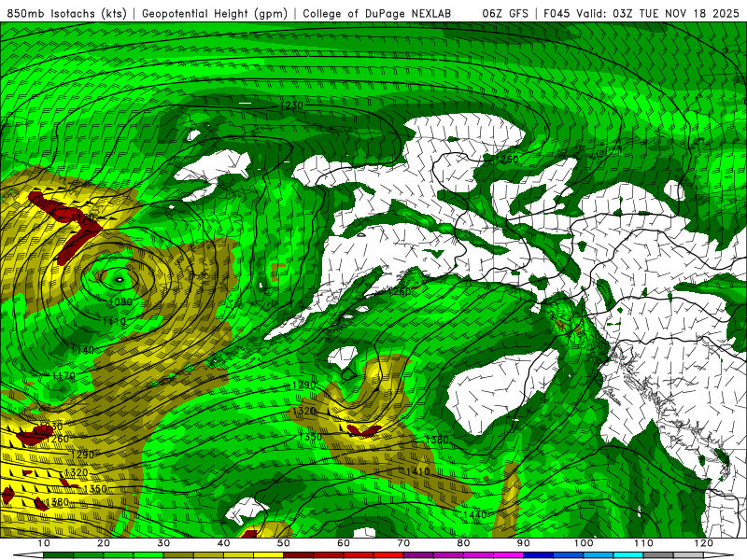Click the '100' value on the color scale
The image size is (747, 560).
tap(584, 543)
